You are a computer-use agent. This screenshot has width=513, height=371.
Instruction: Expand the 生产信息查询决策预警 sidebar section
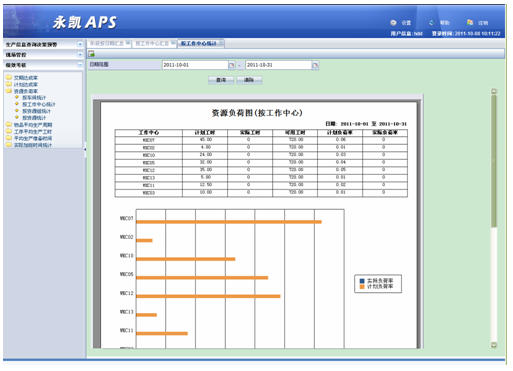pos(80,44)
